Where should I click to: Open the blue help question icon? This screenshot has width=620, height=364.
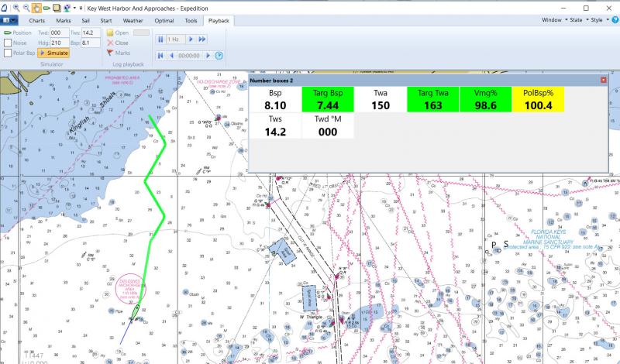tap(615, 19)
